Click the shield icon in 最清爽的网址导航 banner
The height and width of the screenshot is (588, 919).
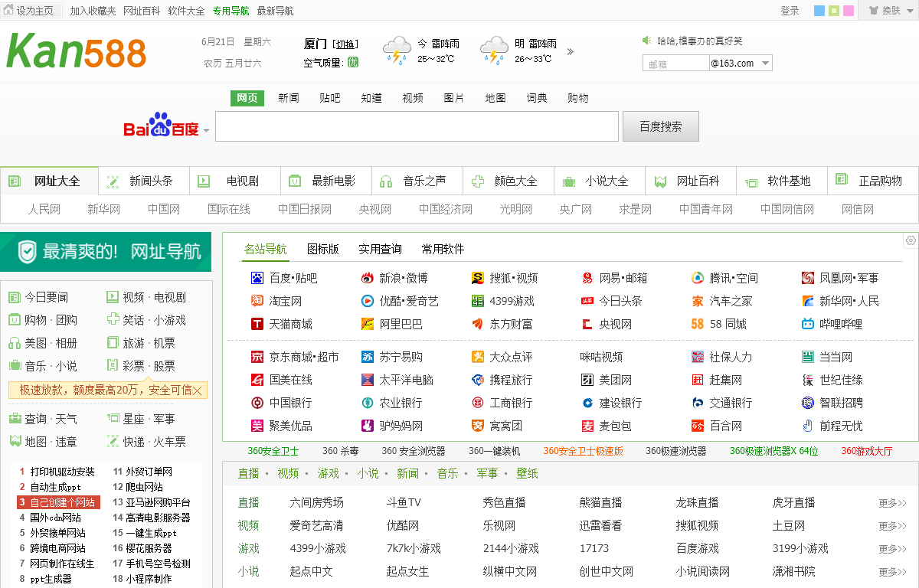(28, 251)
